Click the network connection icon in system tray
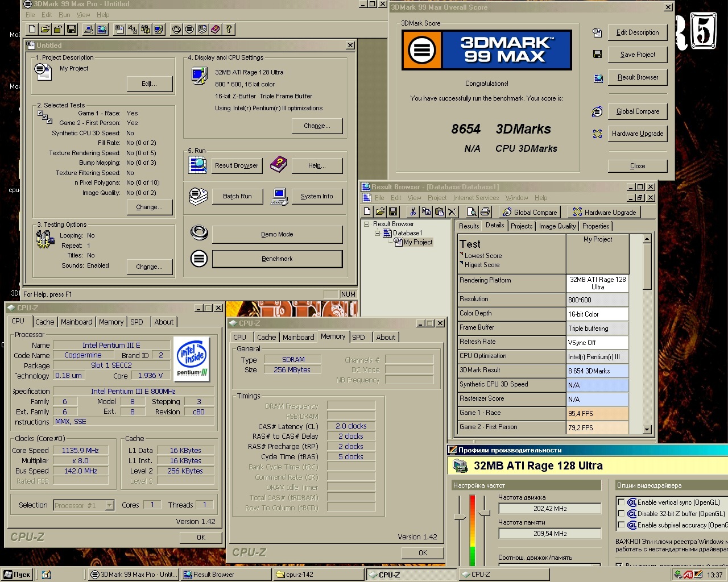This screenshot has height=582, width=728. (679, 575)
